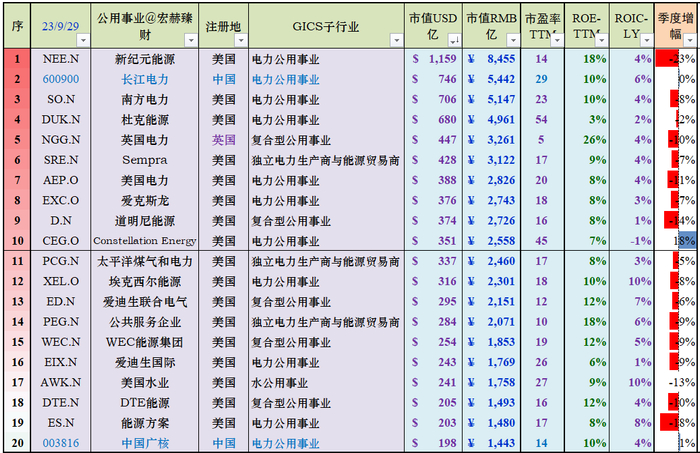Select cell DTE能源

[145, 403]
